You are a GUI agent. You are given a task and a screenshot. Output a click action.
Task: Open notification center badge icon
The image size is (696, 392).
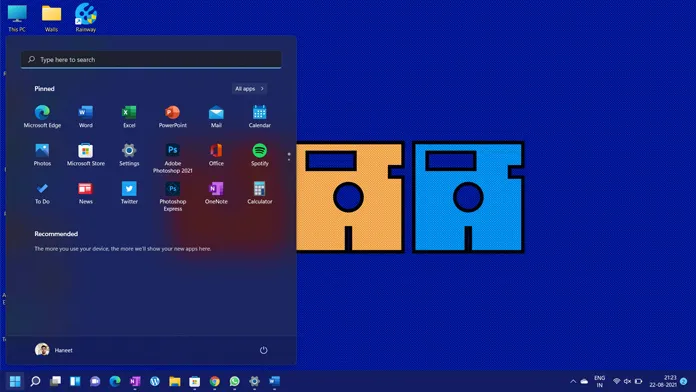(x=684, y=381)
